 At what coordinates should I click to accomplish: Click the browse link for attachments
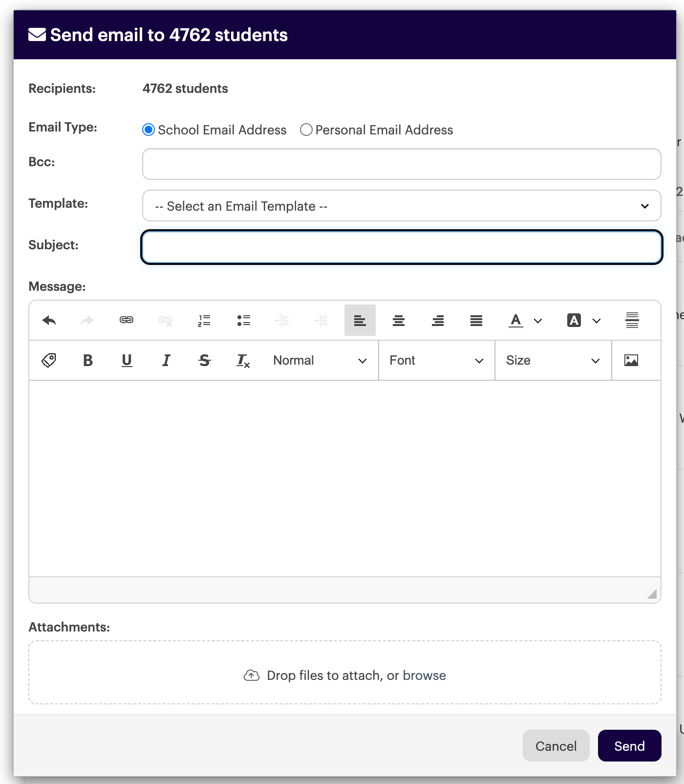tap(424, 675)
